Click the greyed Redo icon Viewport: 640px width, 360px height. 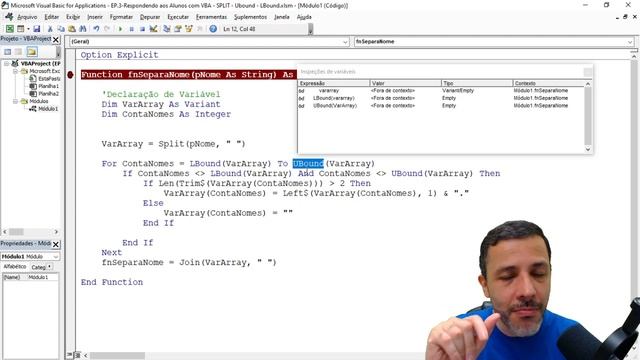coord(107,29)
